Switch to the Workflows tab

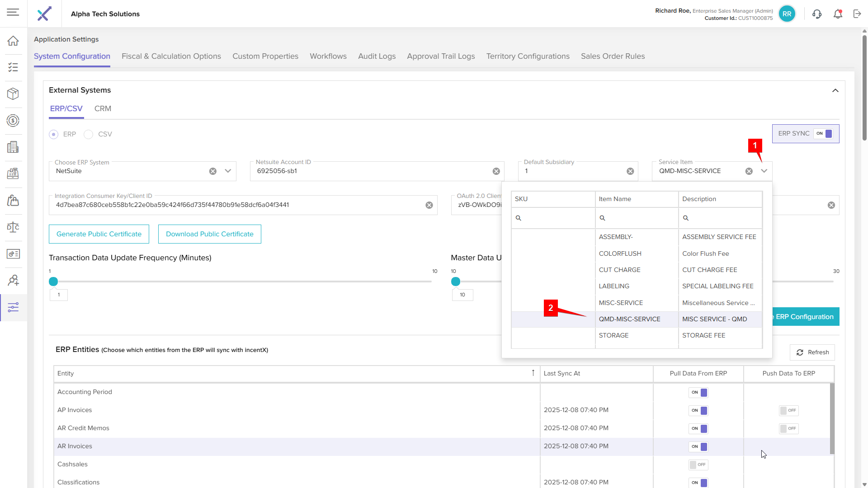coord(328,56)
